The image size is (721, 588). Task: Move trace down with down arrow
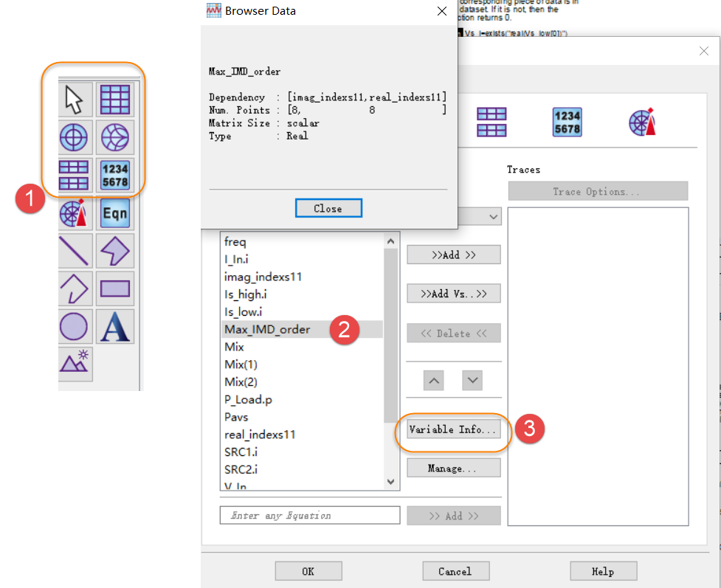click(x=472, y=380)
